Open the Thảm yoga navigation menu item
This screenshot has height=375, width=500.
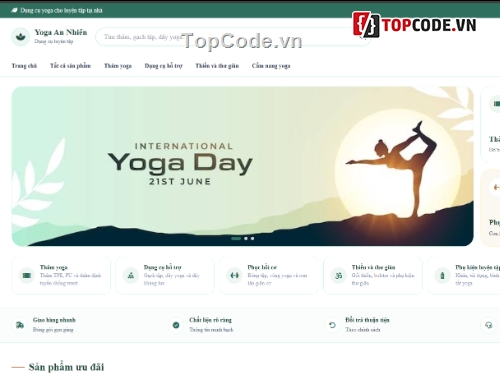118,66
